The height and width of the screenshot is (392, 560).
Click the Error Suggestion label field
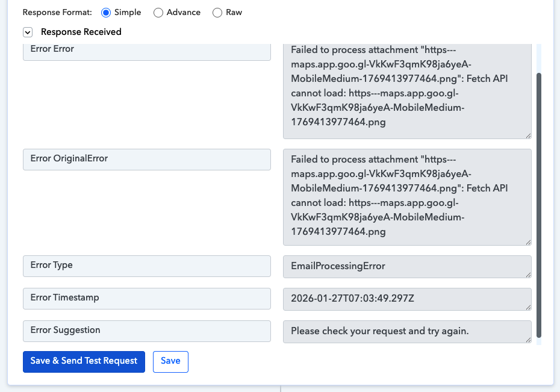(146, 331)
